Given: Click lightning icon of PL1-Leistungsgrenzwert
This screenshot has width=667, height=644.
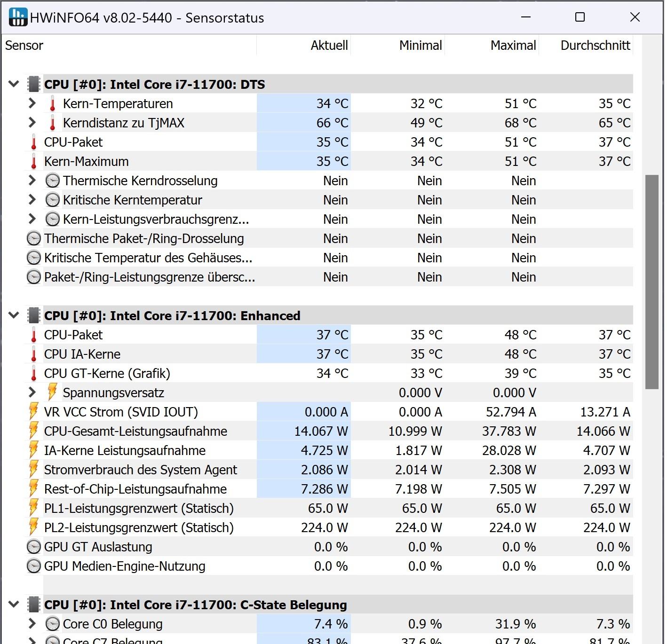Looking at the screenshot, I should (33, 508).
